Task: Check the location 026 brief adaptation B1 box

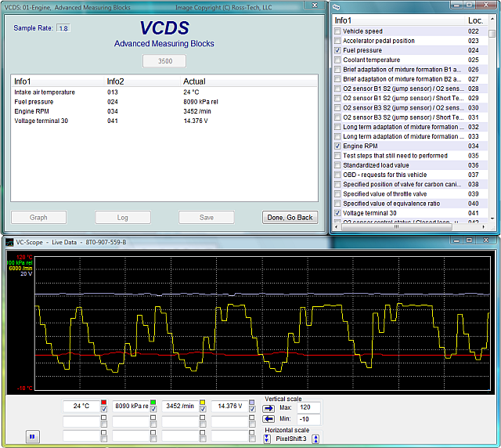Action: pyautogui.click(x=337, y=70)
